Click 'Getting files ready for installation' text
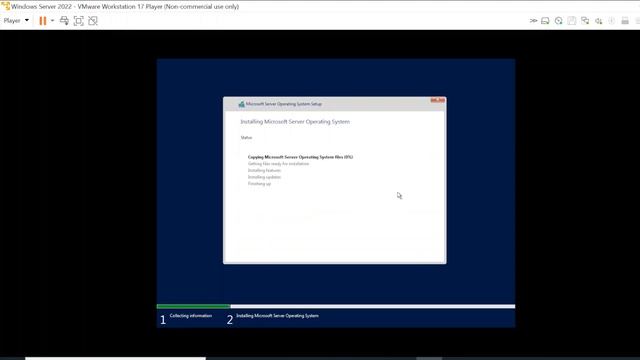The image size is (640, 360). click(x=278, y=164)
